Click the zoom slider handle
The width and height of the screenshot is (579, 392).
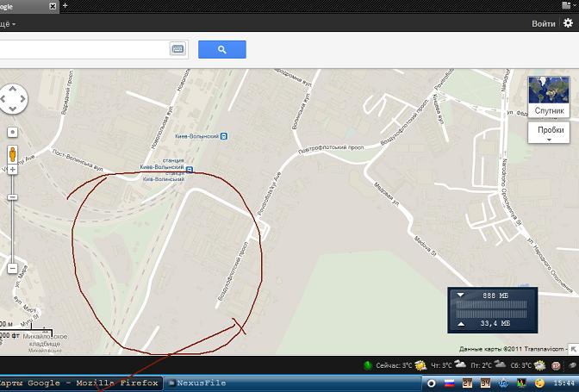pos(13,197)
